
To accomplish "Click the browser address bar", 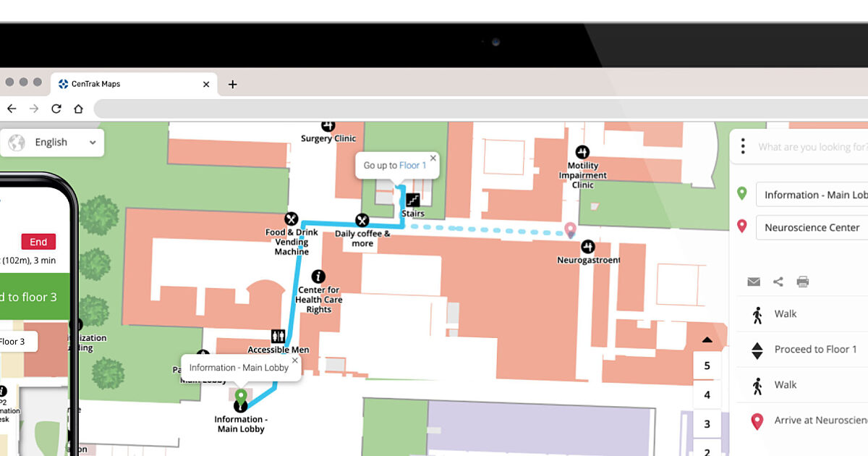I will [481, 109].
